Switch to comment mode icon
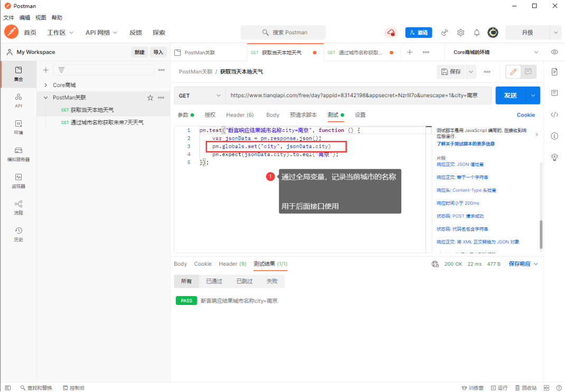Viewport: 565px width, 392px height. click(x=528, y=72)
